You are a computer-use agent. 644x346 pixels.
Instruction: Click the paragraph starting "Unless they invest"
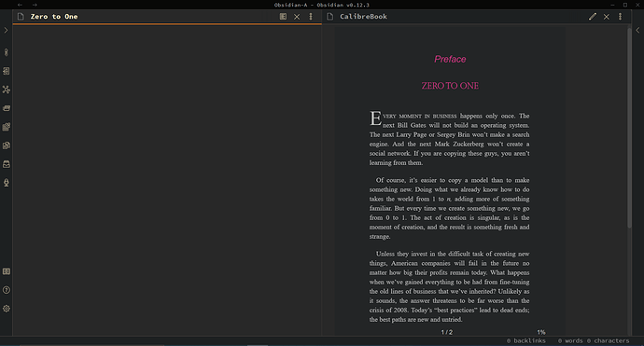[449, 286]
